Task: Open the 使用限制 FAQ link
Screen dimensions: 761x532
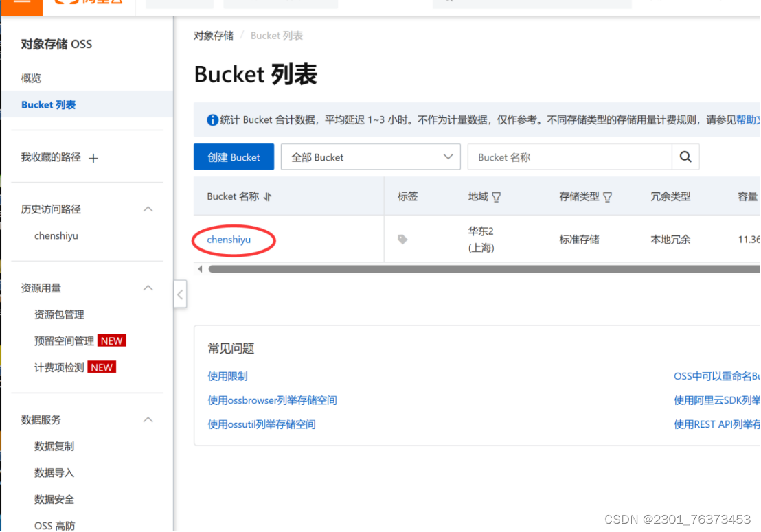Action: tap(227, 375)
